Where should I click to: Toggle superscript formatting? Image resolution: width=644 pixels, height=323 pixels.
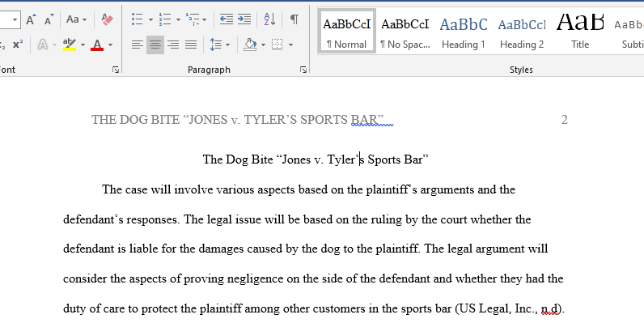(17, 45)
